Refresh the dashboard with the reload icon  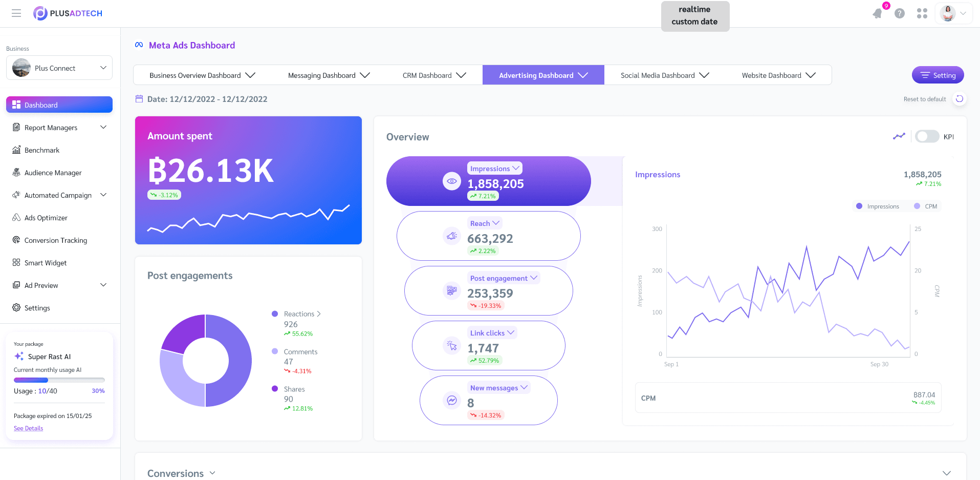pos(960,99)
